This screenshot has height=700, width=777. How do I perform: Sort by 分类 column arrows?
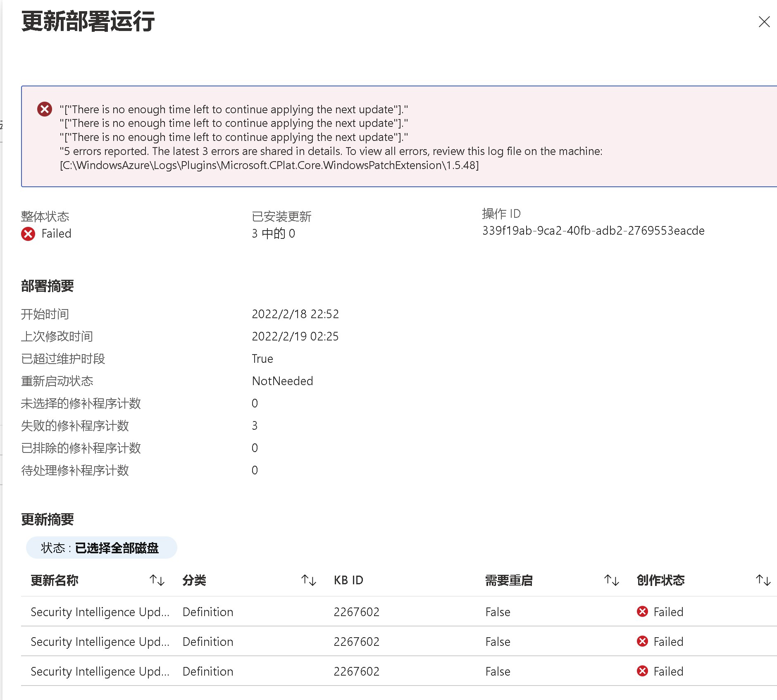coord(308,580)
